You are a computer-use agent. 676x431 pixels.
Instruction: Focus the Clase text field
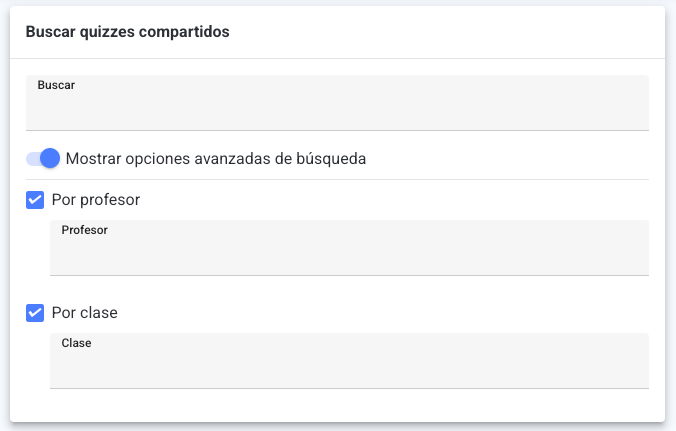pos(349,361)
